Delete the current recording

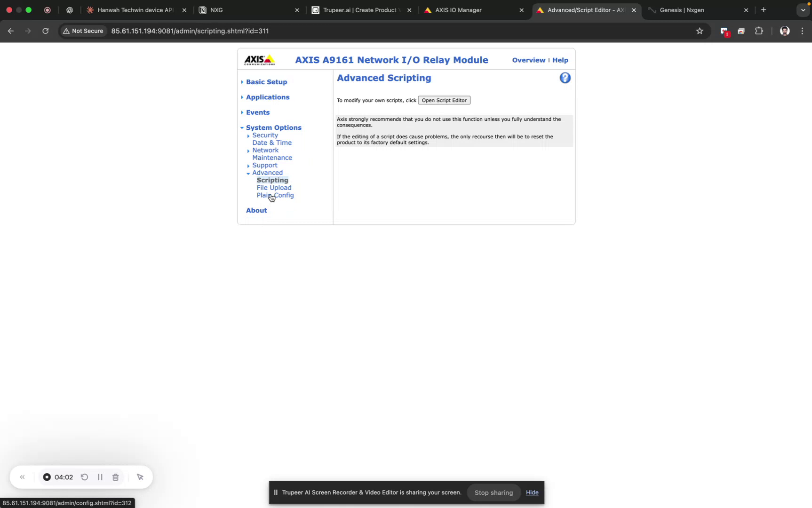116,476
